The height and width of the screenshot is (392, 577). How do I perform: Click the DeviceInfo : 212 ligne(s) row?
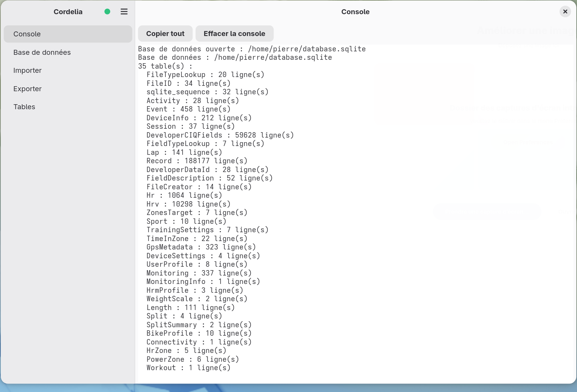(x=199, y=118)
